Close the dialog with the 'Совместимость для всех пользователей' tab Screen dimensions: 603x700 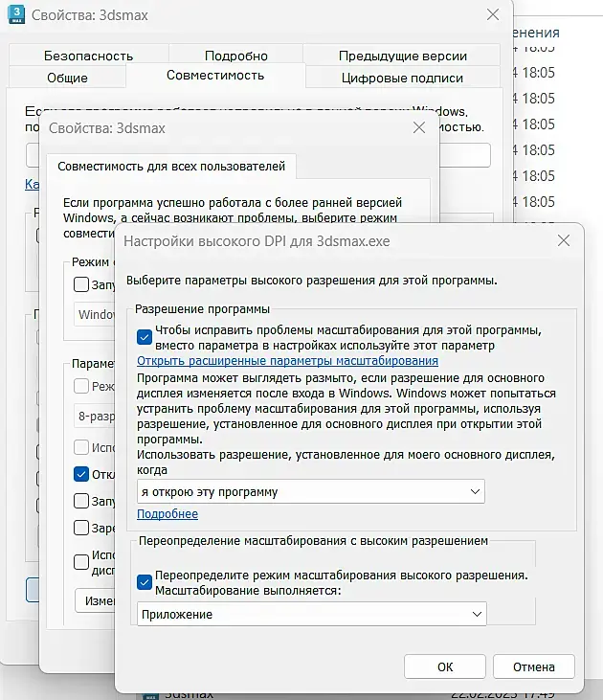[x=418, y=127]
